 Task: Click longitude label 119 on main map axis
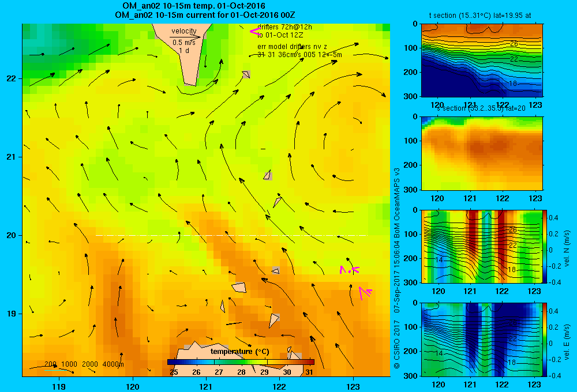(x=59, y=386)
